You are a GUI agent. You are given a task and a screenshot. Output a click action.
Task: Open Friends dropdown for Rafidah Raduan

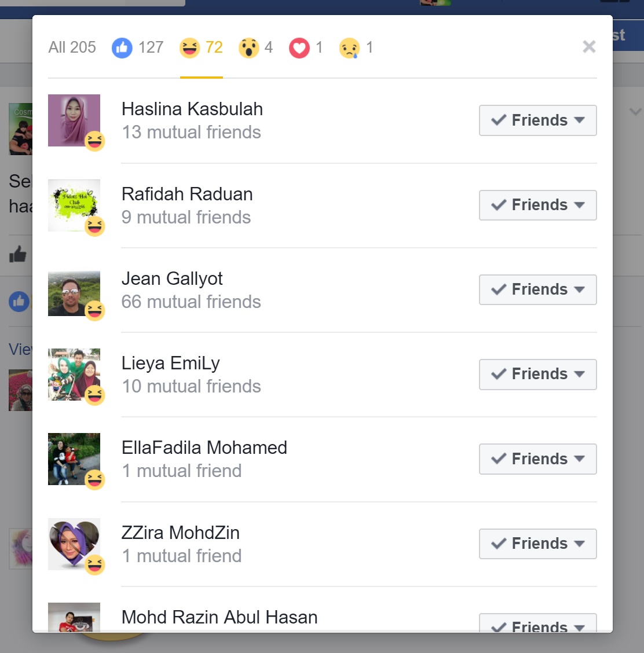[x=538, y=205]
